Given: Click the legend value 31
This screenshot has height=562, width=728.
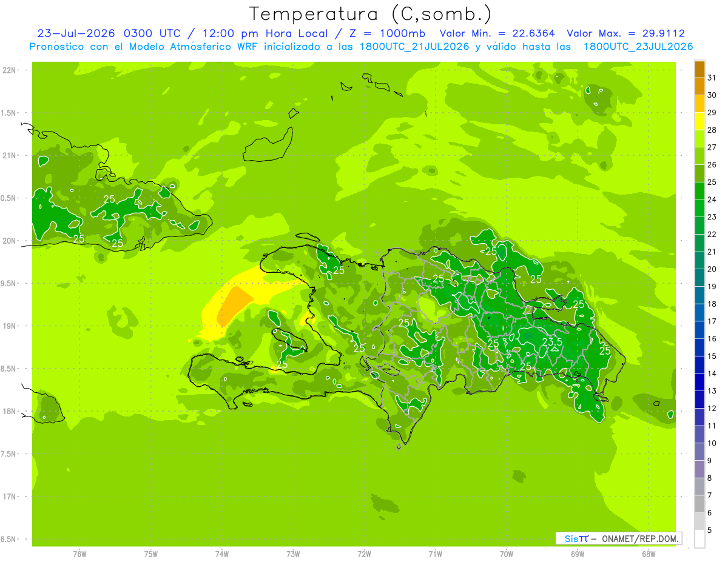Looking at the screenshot, I should [x=712, y=78].
